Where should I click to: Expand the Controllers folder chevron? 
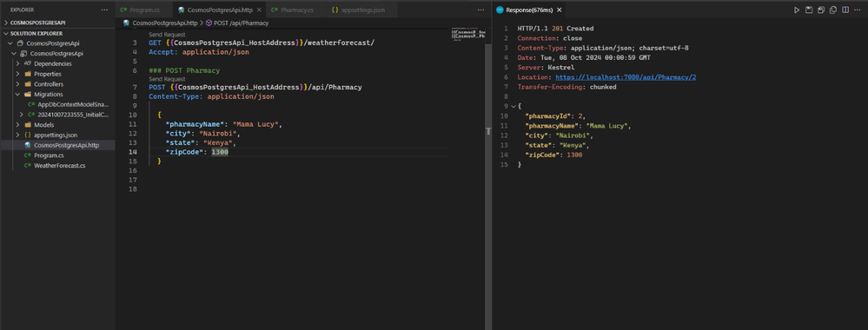coord(18,84)
